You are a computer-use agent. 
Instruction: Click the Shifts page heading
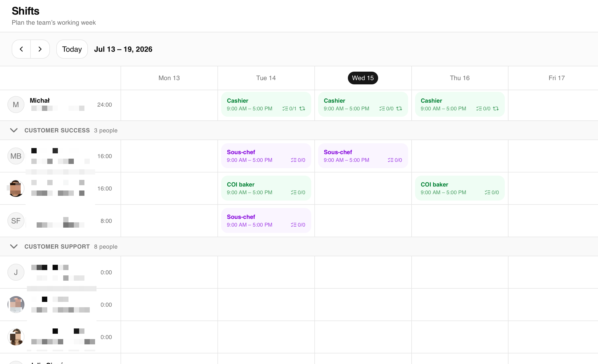click(x=25, y=11)
